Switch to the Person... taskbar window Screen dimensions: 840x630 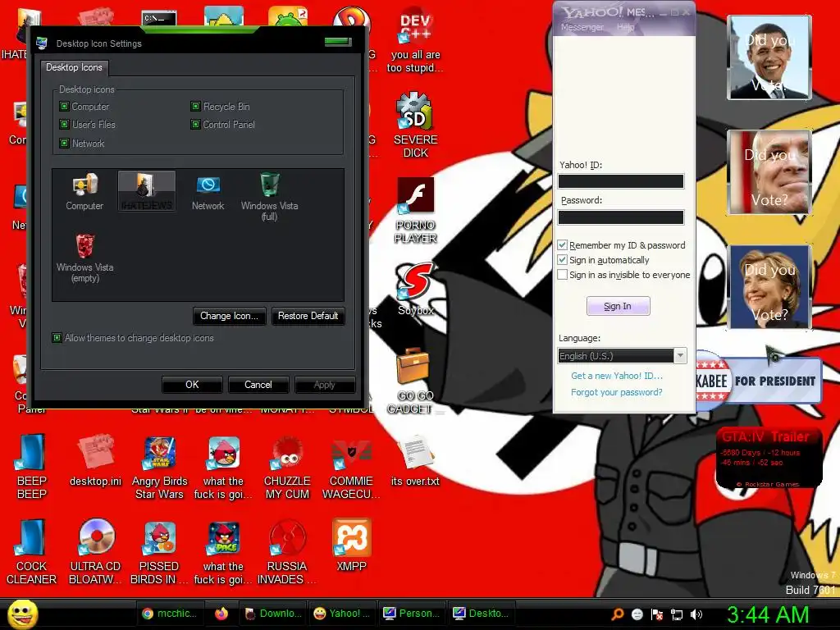point(412,614)
